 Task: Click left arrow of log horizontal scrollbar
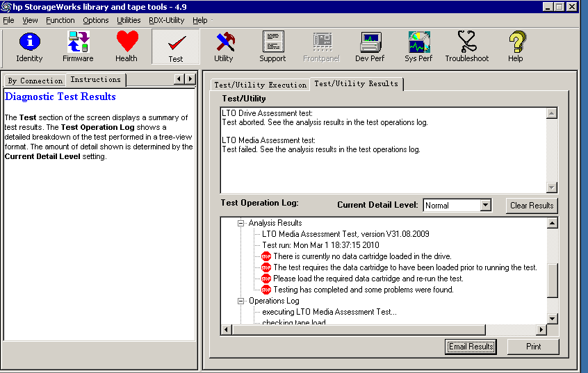226,330
